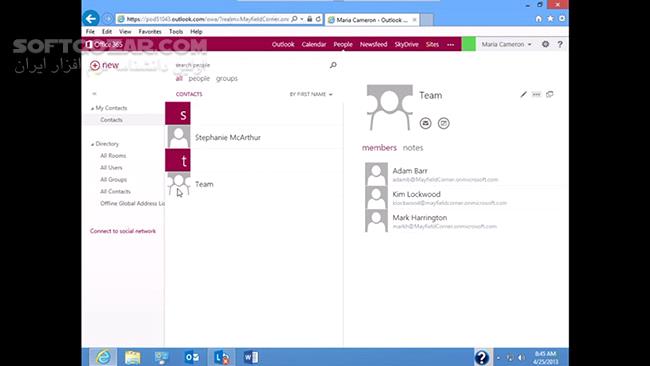Click the search people magnifier icon
The image size is (650, 366).
coord(333,65)
